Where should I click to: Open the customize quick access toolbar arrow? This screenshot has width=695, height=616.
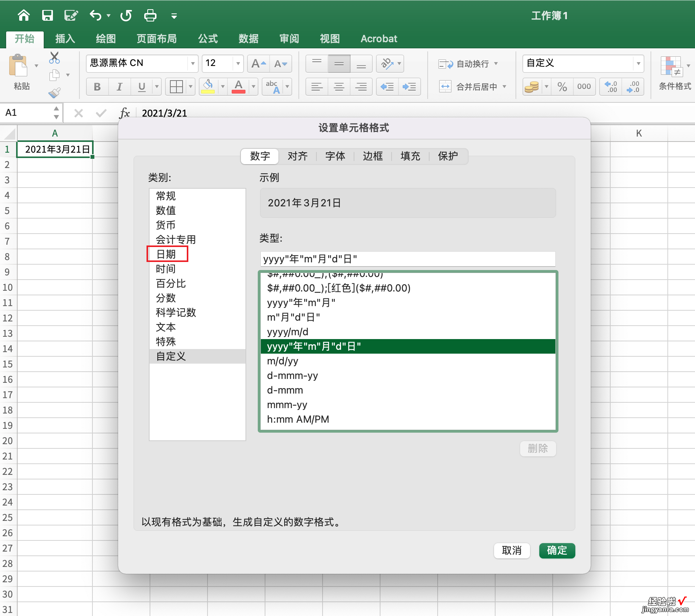(174, 16)
